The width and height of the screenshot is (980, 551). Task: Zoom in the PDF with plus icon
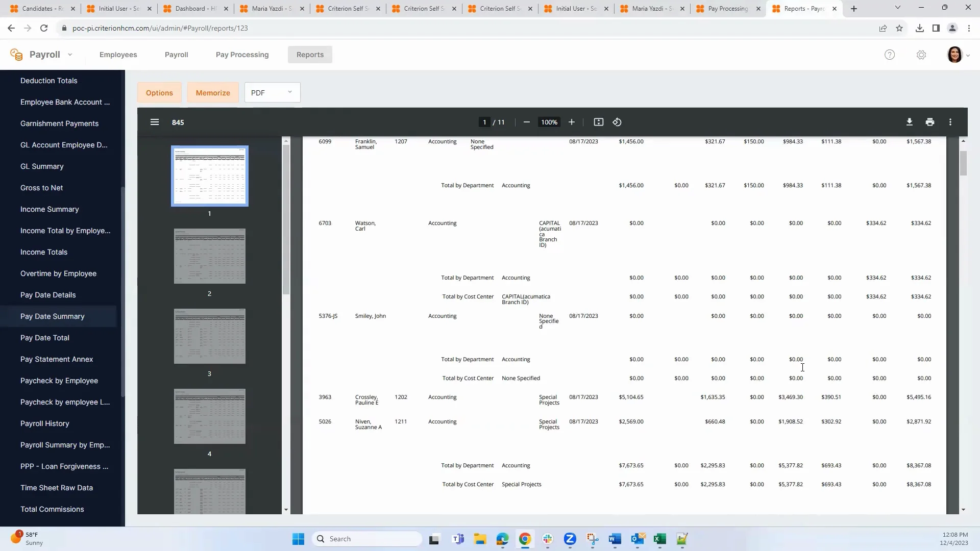click(x=572, y=122)
